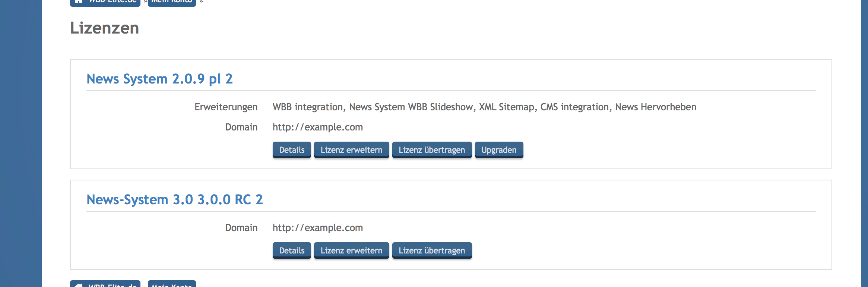Click Lizenz erweitern for News System 2.0.9
This screenshot has width=868, height=287.
351,150
